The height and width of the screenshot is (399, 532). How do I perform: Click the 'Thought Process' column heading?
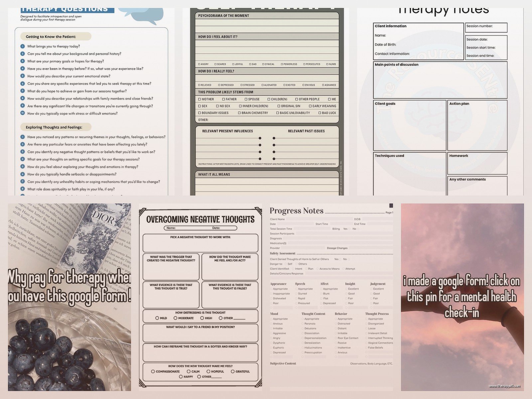click(x=377, y=314)
